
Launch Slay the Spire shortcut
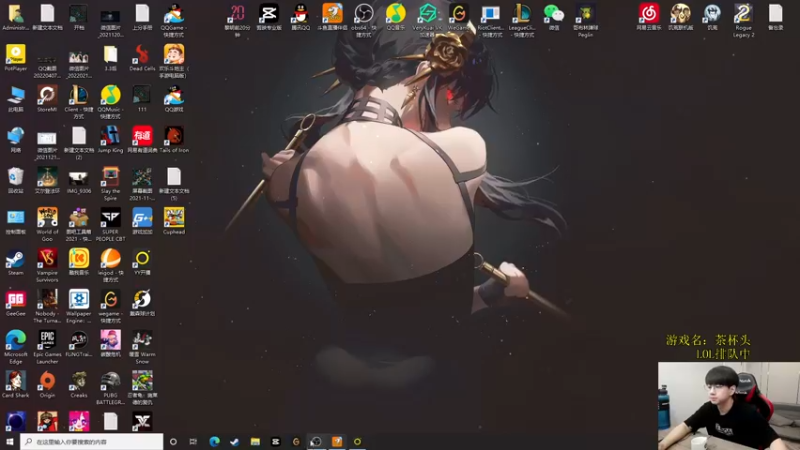(x=110, y=184)
